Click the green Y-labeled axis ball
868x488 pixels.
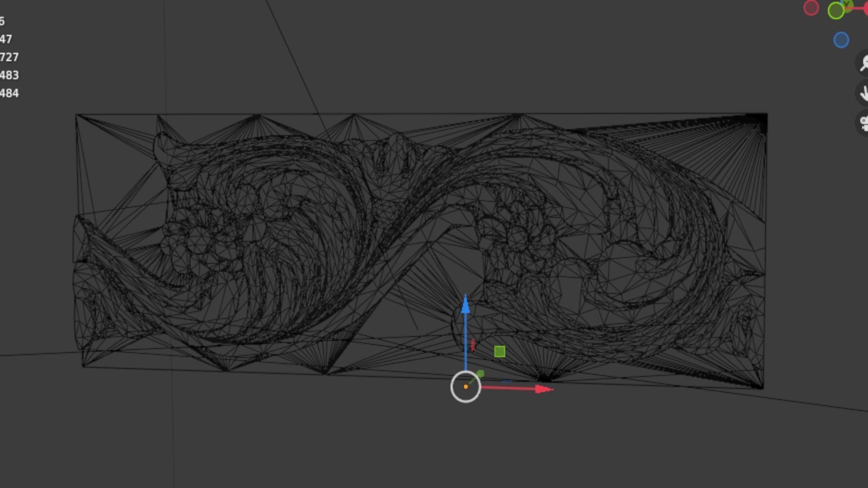847,5
